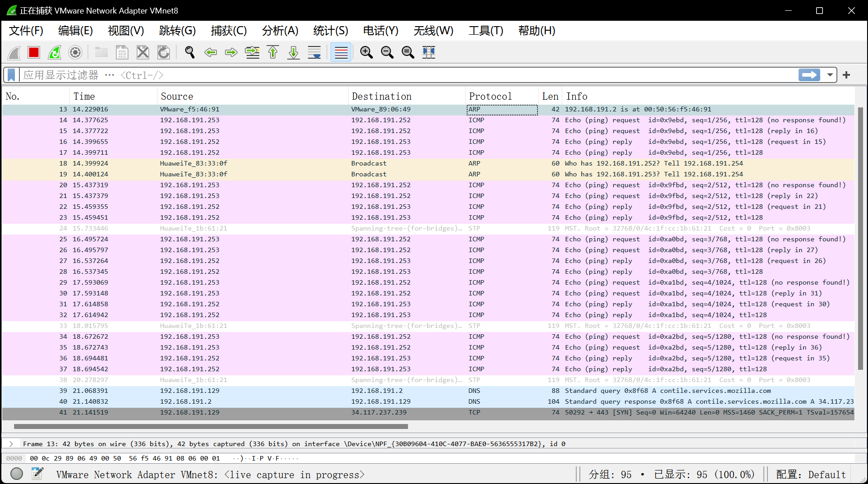The image size is (868, 484).
Task: Restart the current capture
Action: 55,53
